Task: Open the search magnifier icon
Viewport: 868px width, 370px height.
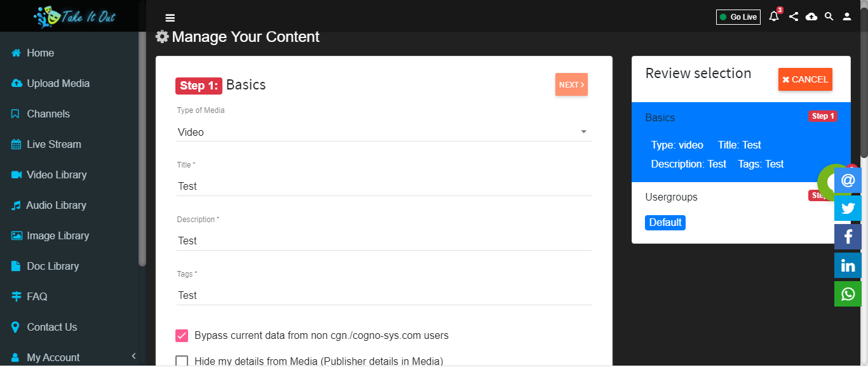Action: tap(829, 17)
